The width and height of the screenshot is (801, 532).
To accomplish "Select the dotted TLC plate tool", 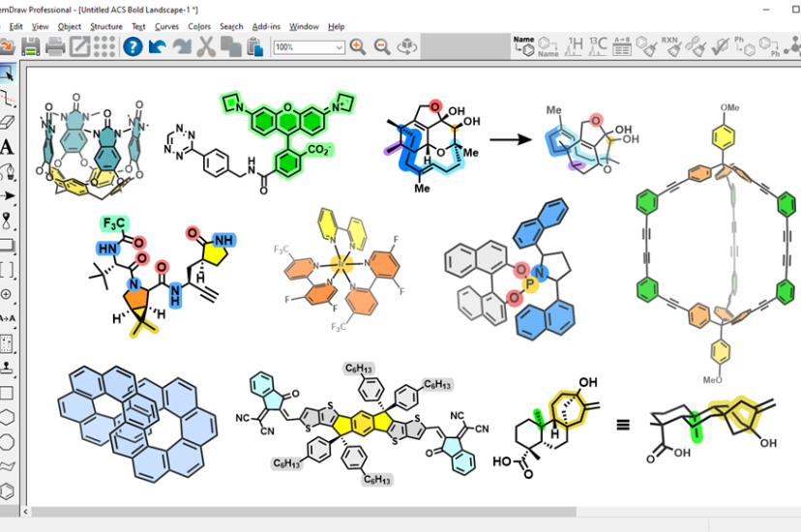I will point(7,343).
